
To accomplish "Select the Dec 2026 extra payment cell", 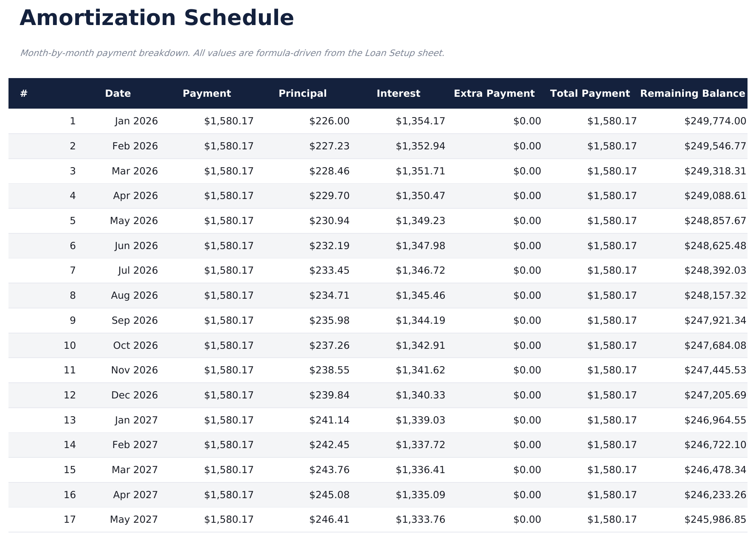I will click(x=527, y=395).
